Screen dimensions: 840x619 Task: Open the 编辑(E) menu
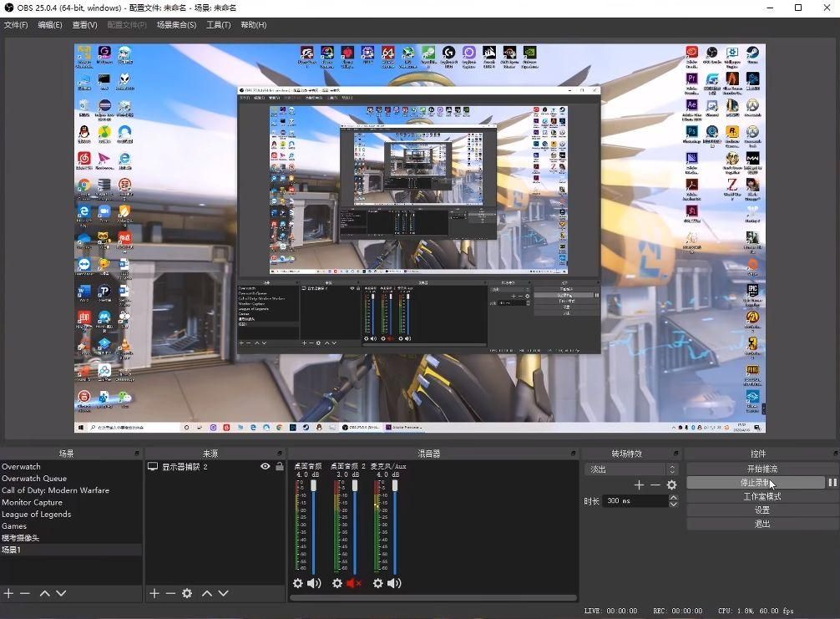point(50,25)
